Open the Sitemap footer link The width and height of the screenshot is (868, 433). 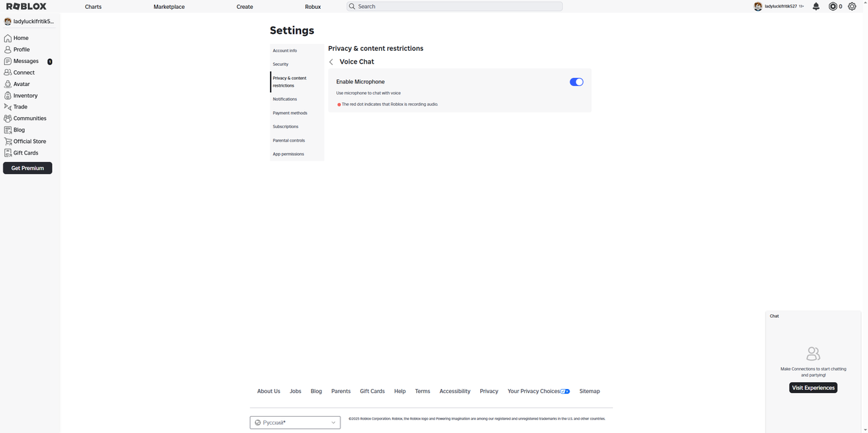pos(589,391)
